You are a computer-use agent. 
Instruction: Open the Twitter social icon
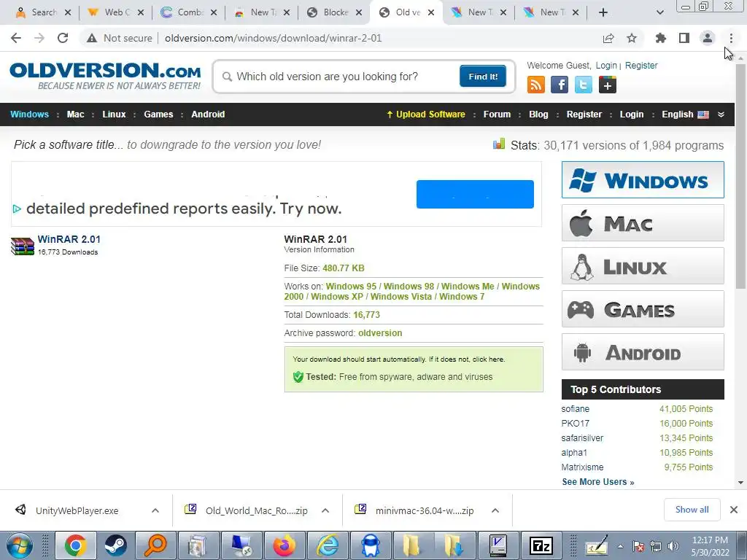[583, 85]
